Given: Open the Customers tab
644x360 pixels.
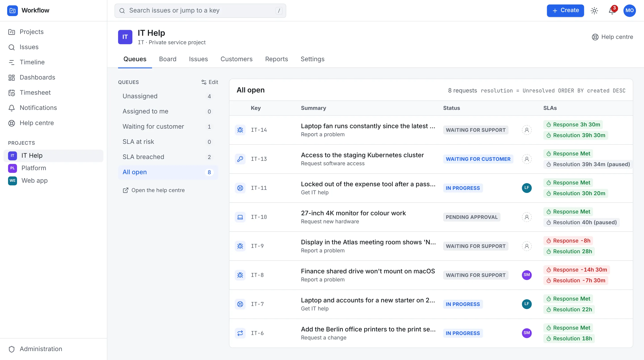Looking at the screenshot, I should [x=236, y=59].
